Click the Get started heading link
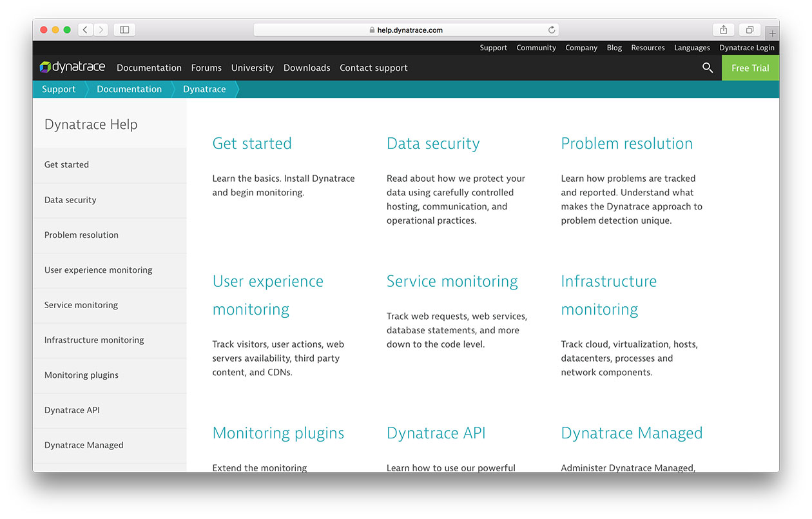Viewport: 812px width, 519px height. (x=252, y=143)
